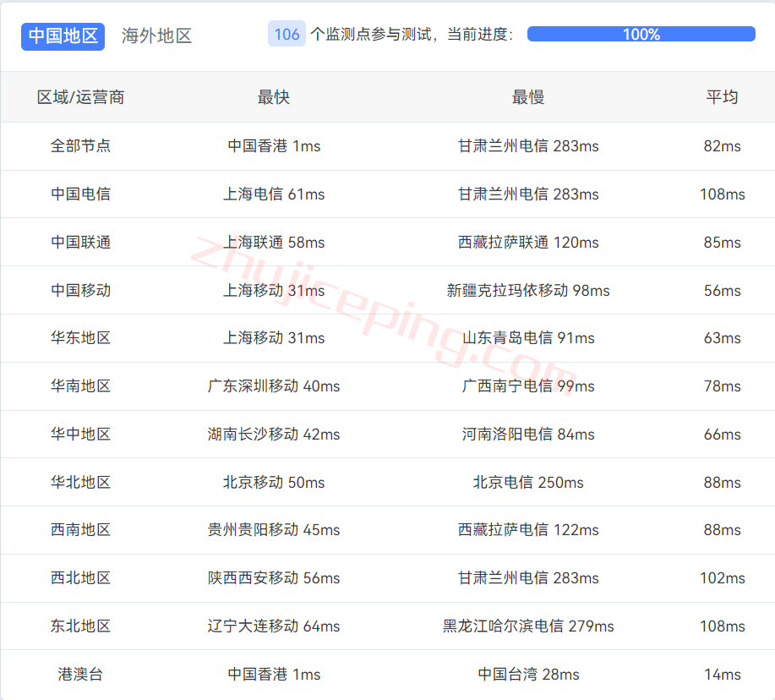Click 88ms average in 华北地区 row
The width and height of the screenshot is (775, 700).
click(x=722, y=482)
